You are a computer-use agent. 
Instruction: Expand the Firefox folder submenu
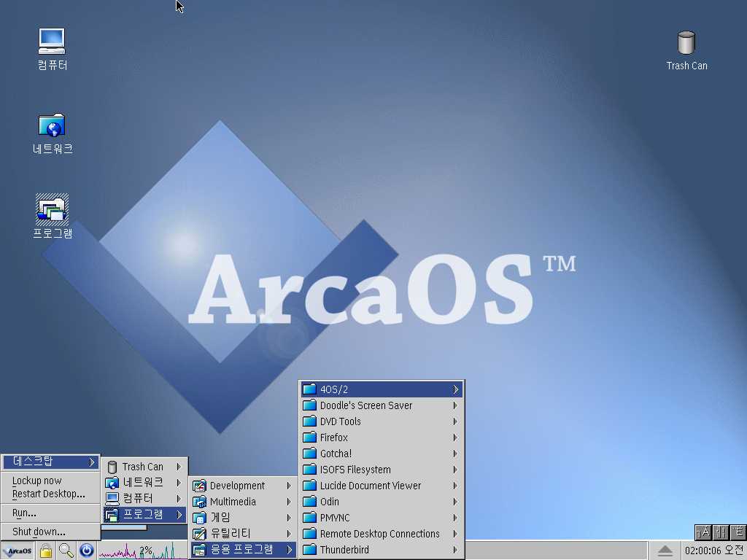(x=381, y=437)
